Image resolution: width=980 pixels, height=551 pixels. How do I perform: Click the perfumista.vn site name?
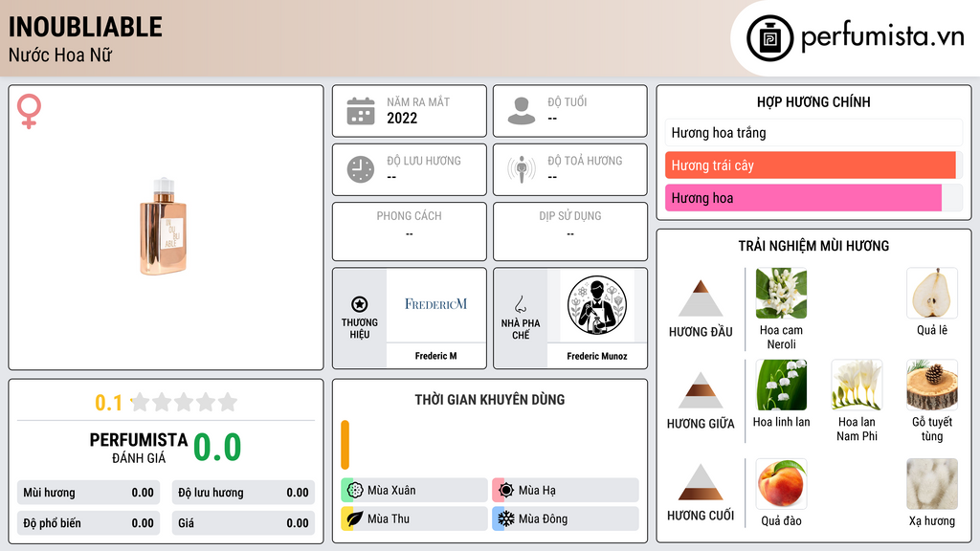tap(882, 37)
